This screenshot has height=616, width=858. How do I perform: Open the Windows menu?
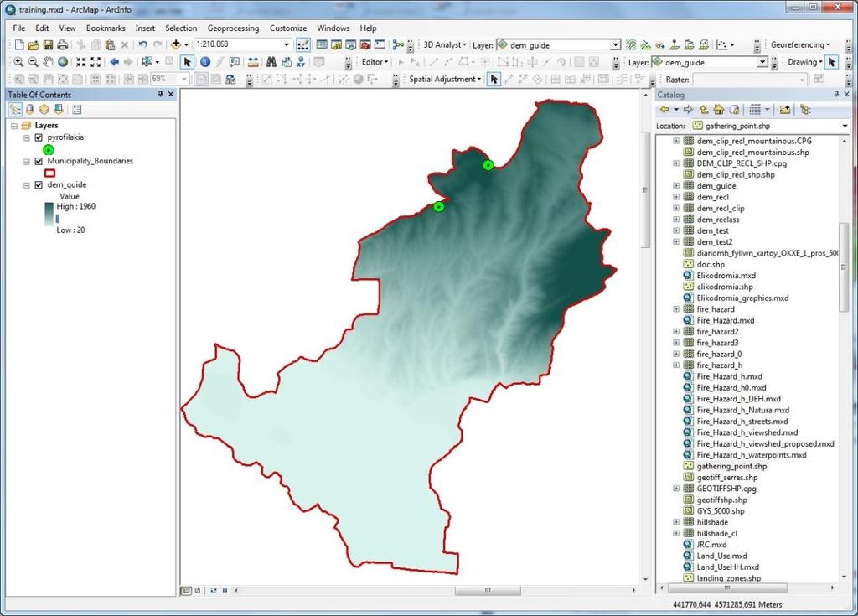pos(333,28)
